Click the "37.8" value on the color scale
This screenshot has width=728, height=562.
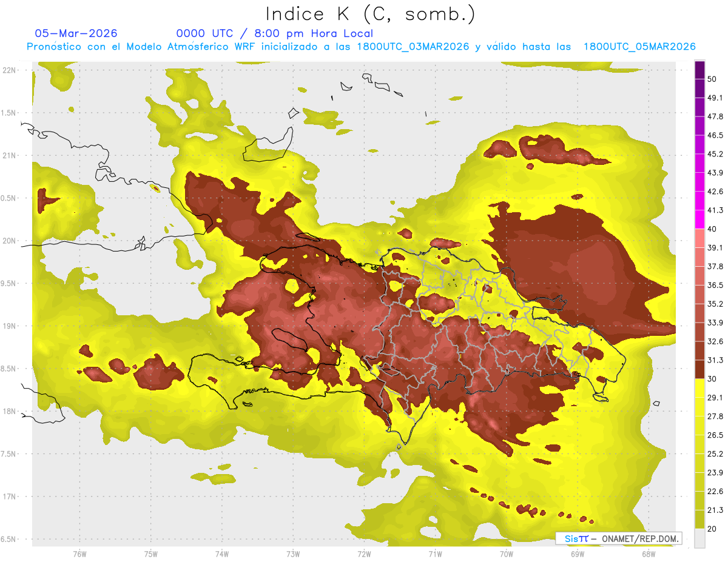tap(715, 266)
